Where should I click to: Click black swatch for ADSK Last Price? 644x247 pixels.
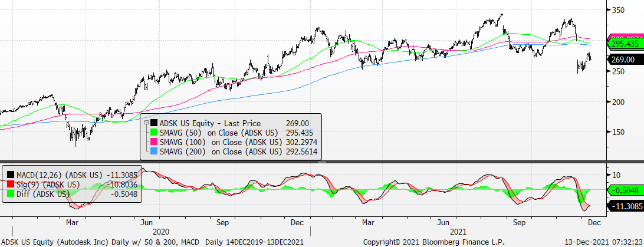tap(153, 123)
